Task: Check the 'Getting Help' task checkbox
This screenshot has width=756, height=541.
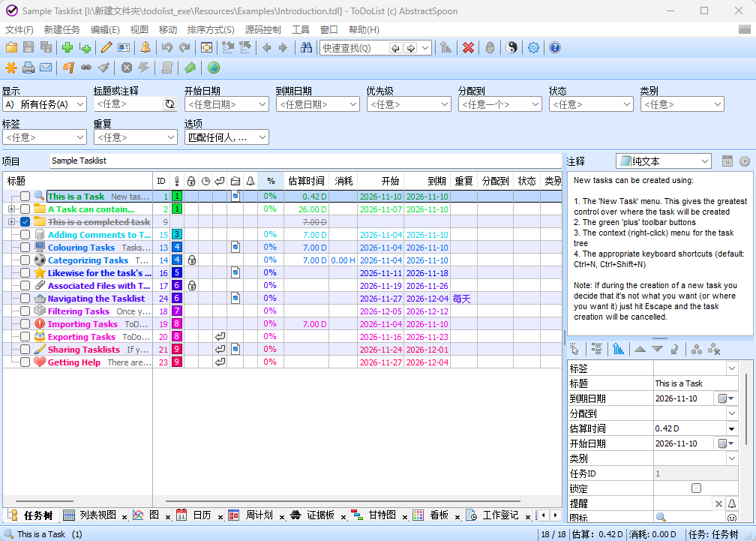Action: 25,362
